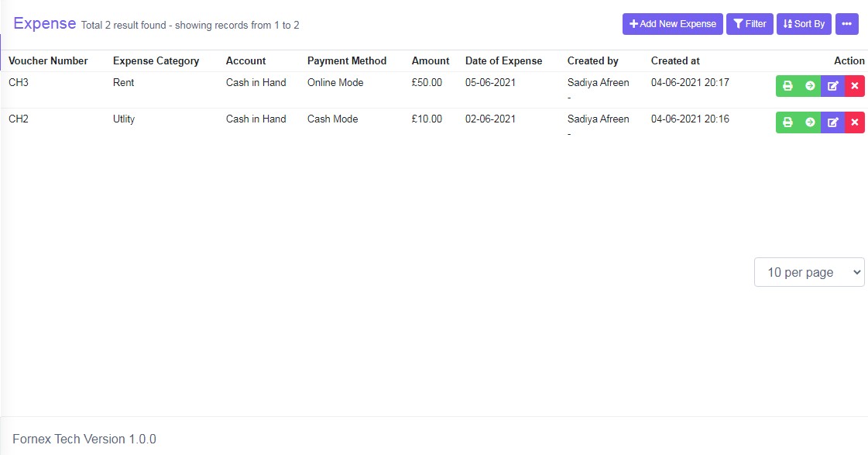Select voucher number CH3 cell
The width and height of the screenshot is (868, 455).
19,83
